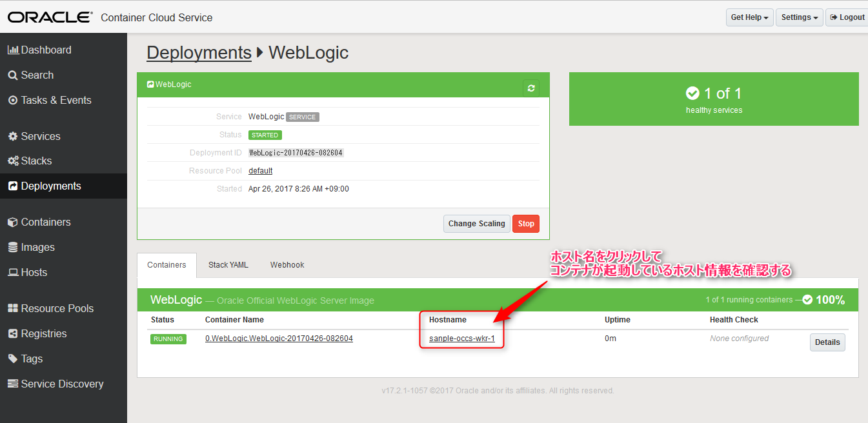The width and height of the screenshot is (868, 423).
Task: Click the Health Check column header
Action: (x=734, y=320)
